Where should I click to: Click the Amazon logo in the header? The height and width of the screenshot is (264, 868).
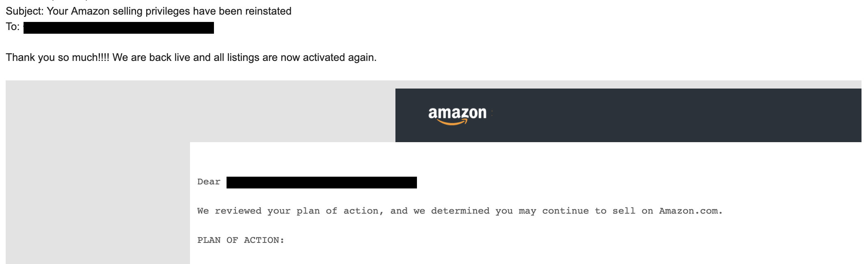pyautogui.click(x=457, y=113)
